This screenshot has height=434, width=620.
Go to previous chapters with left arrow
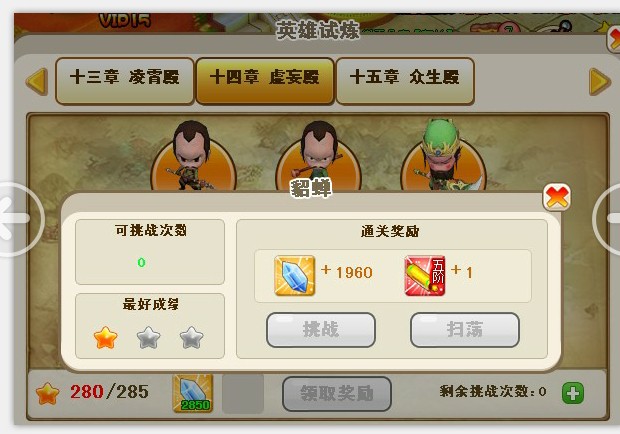point(37,81)
